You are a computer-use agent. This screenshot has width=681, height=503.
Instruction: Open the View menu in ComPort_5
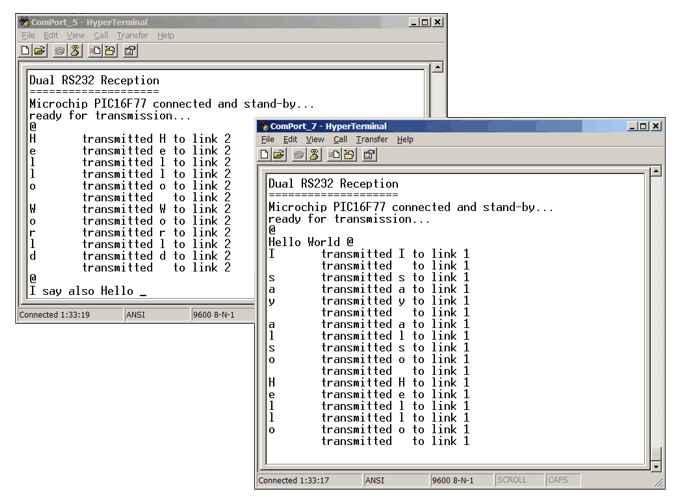76,35
